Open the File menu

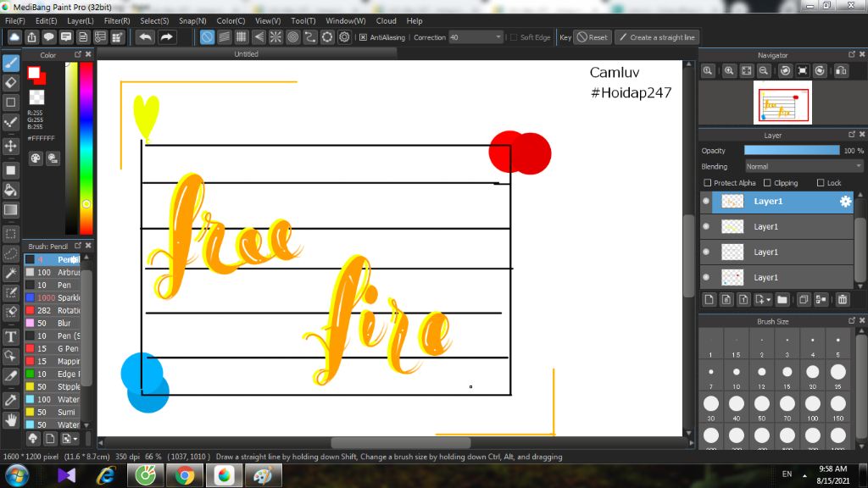click(x=15, y=21)
